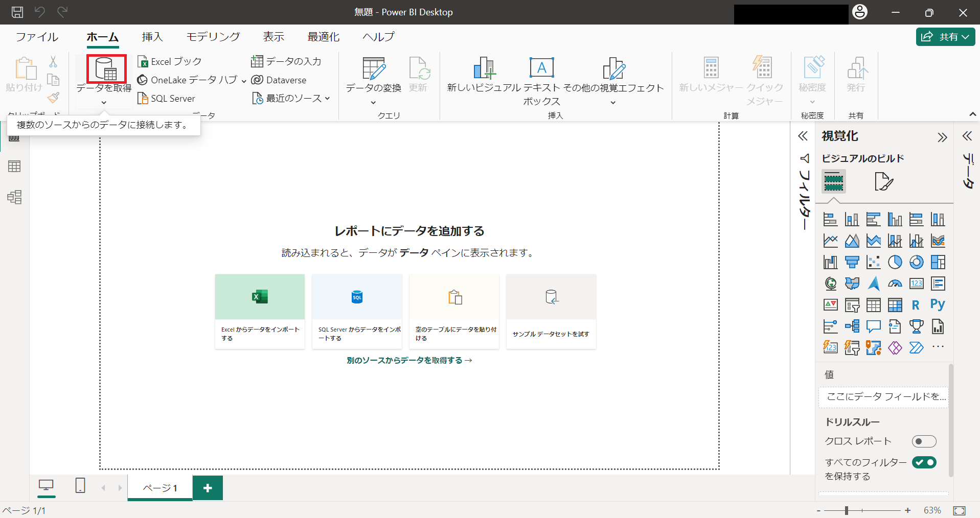The image size is (980, 518).
Task: Expand その他の視覚エフェクト dropdown
Action: (x=613, y=103)
